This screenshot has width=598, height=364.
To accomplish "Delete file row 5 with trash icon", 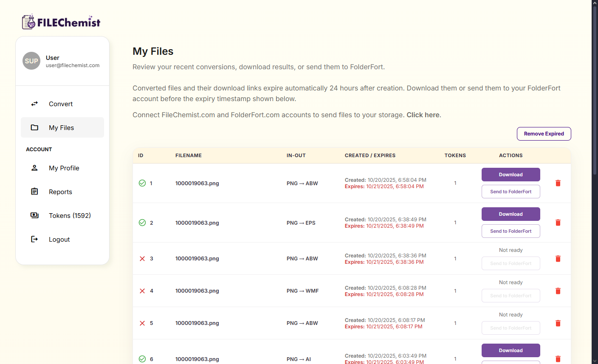I will click(558, 323).
